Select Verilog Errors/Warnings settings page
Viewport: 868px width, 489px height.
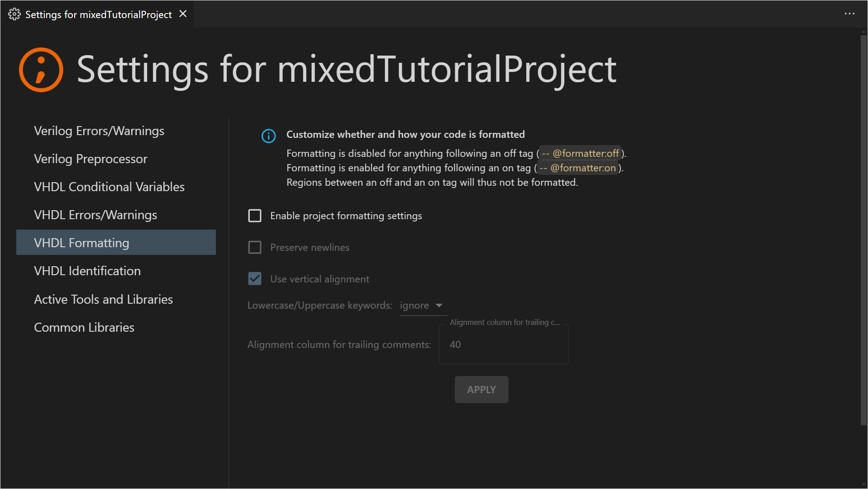click(99, 131)
